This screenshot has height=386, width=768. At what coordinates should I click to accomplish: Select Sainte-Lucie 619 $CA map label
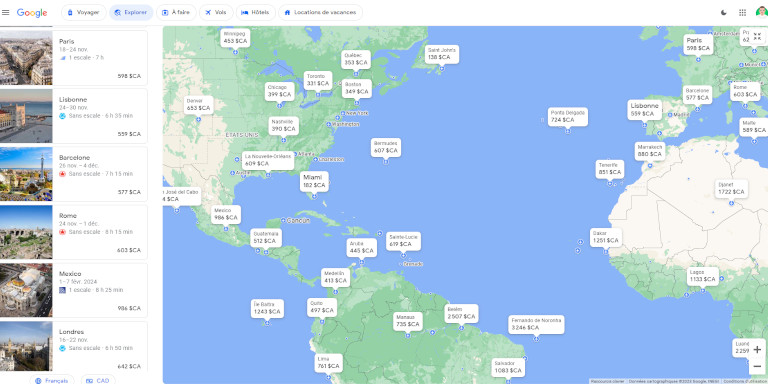(x=403, y=241)
